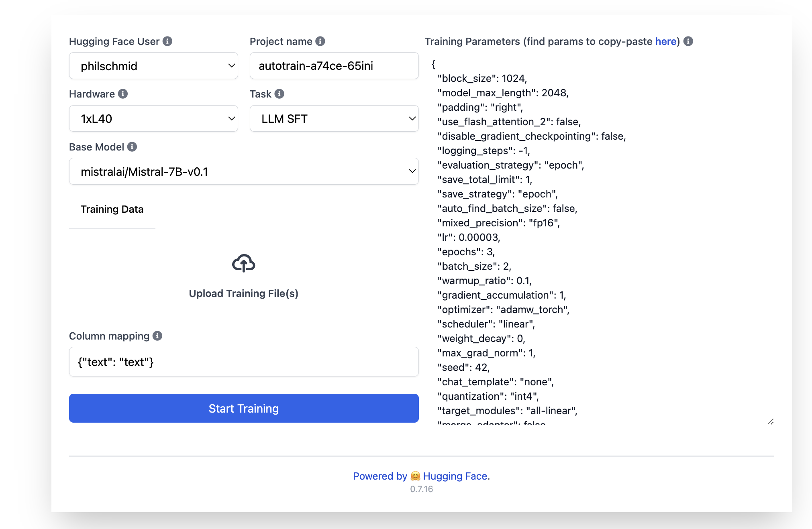812x529 pixels.
Task: Click the project name input field
Action: click(x=334, y=66)
